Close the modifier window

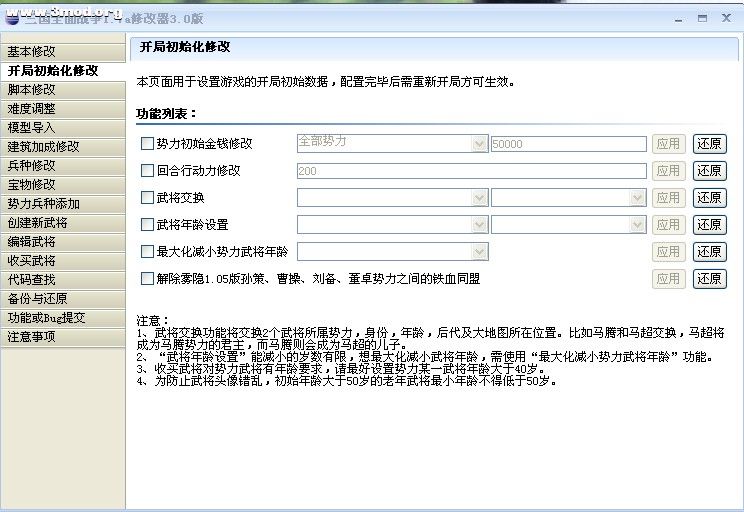click(726, 17)
